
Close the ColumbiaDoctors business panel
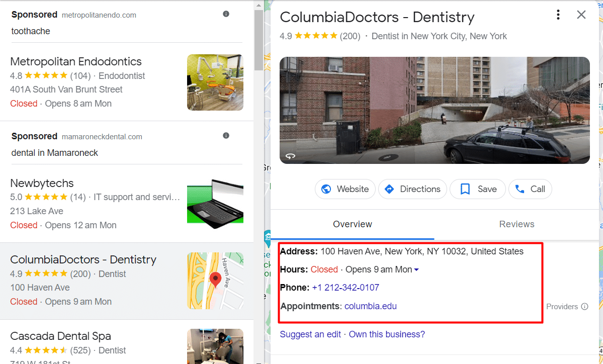581,15
